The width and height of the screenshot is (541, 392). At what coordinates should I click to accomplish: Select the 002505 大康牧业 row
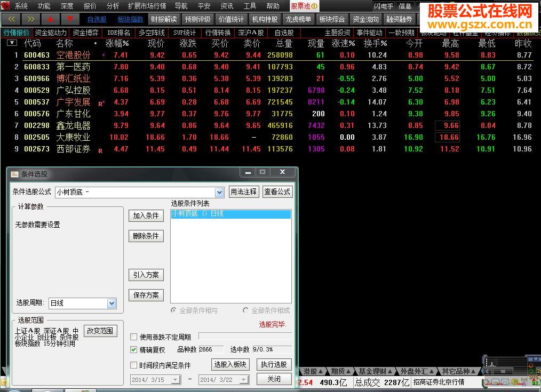click(270, 137)
